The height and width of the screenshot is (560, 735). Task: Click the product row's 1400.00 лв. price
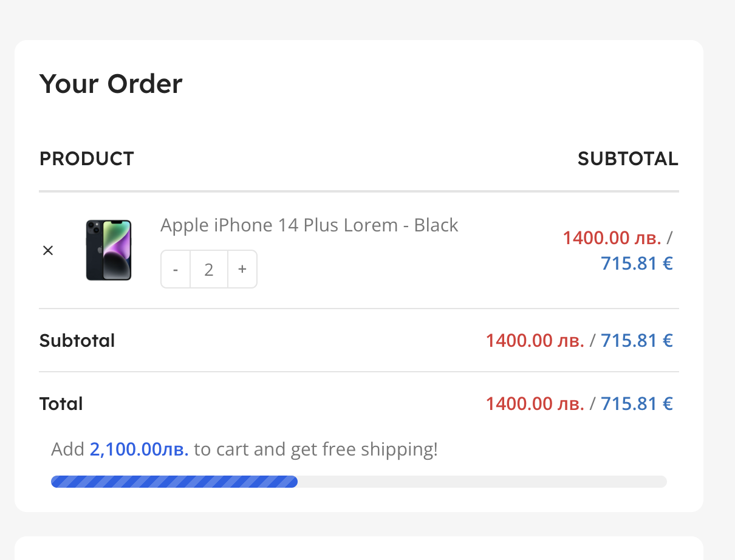(x=612, y=238)
